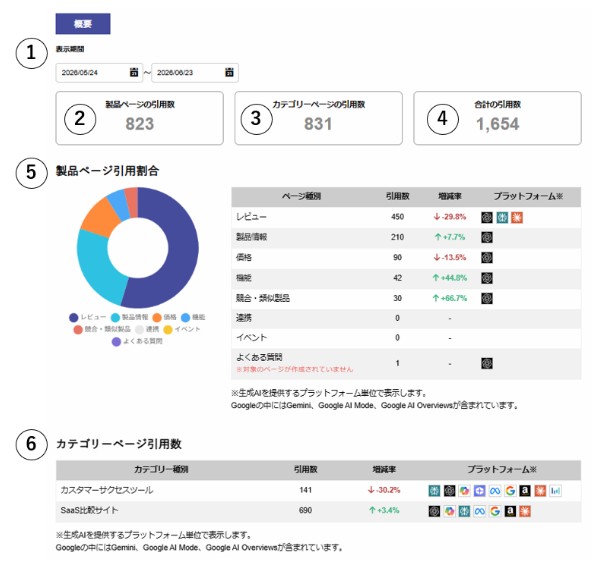Screen dimensions: 601x565
Task: Click the +66.7% change value
Action: point(450,298)
